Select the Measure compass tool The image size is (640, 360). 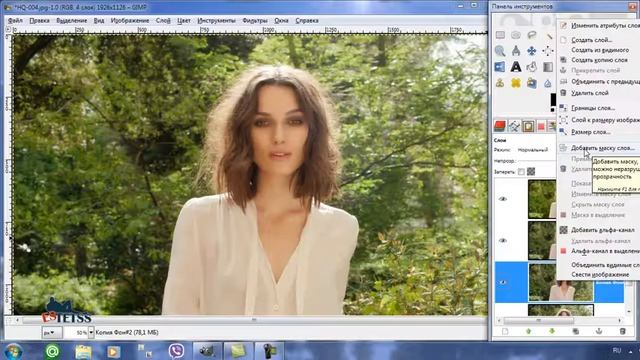(x=516, y=51)
